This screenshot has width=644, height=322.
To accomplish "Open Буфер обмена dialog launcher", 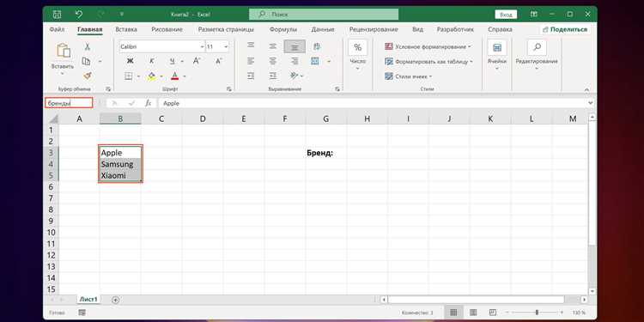I will (108, 88).
